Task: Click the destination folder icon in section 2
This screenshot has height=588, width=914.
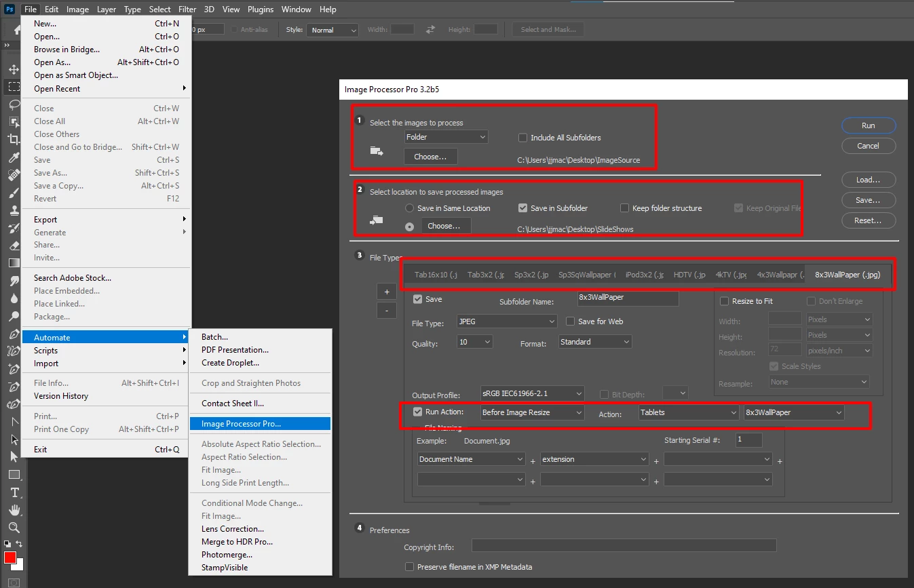Action: [377, 220]
